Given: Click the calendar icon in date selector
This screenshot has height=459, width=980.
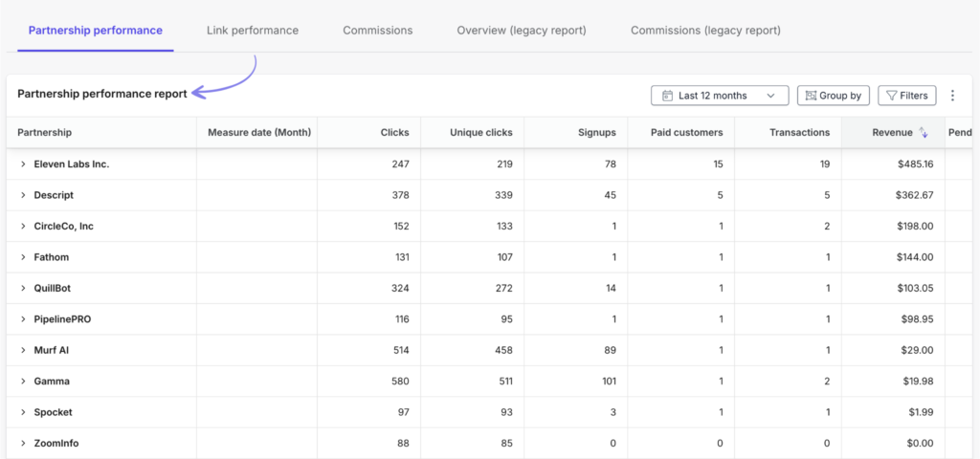Looking at the screenshot, I should (x=667, y=96).
